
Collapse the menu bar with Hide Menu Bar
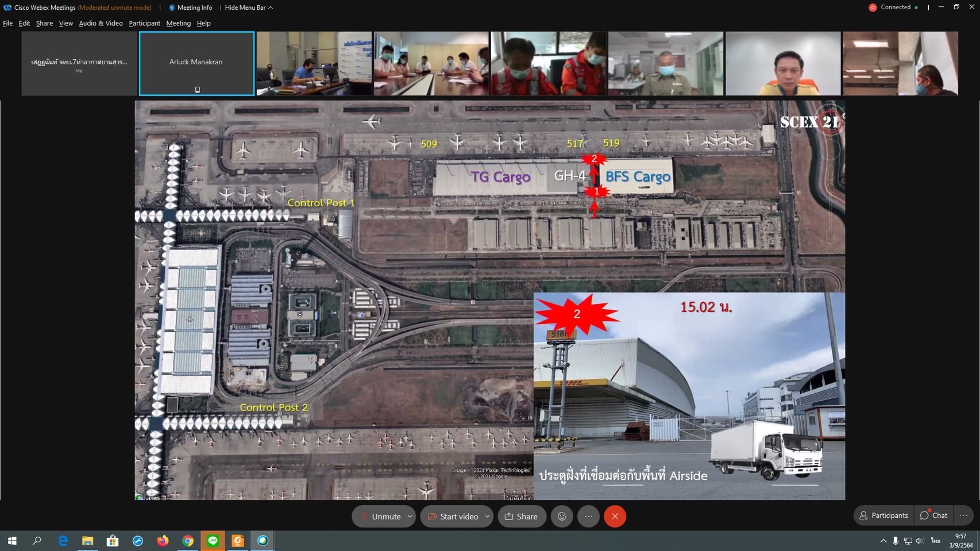[249, 7]
